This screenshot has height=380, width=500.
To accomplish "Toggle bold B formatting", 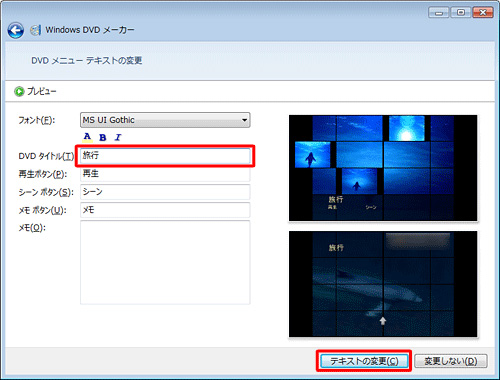I will pos(103,137).
